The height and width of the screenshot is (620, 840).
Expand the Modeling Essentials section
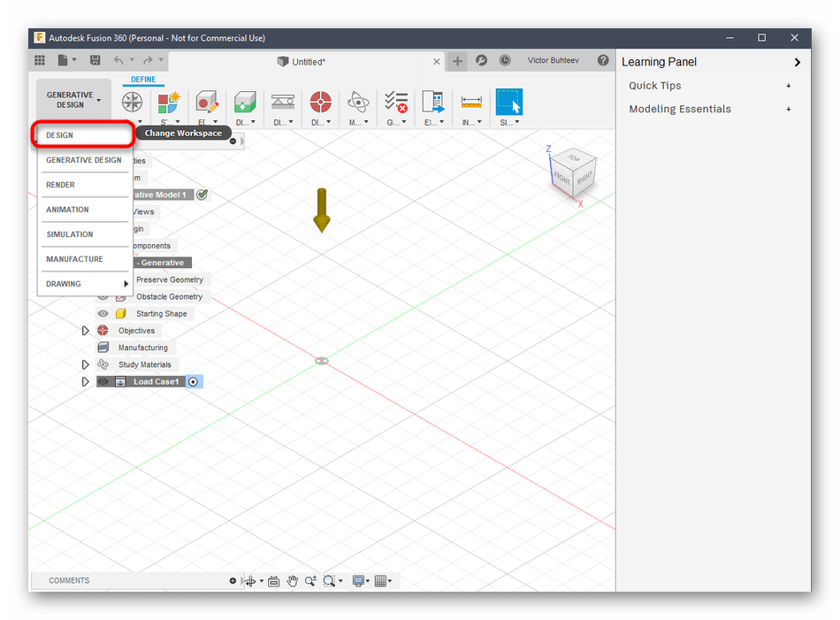pyautogui.click(x=789, y=109)
